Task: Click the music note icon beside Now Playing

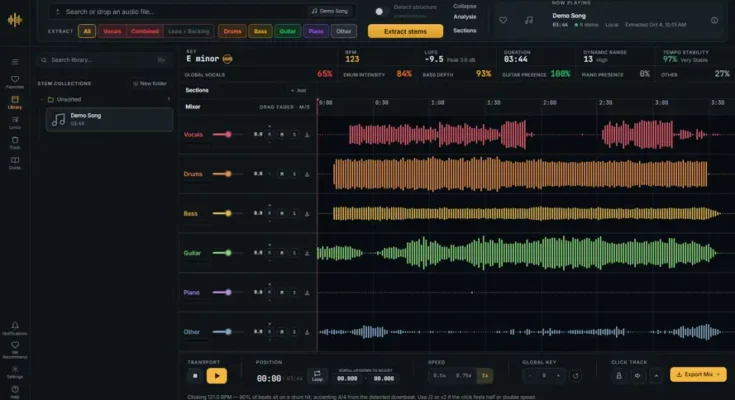Action: tap(529, 20)
